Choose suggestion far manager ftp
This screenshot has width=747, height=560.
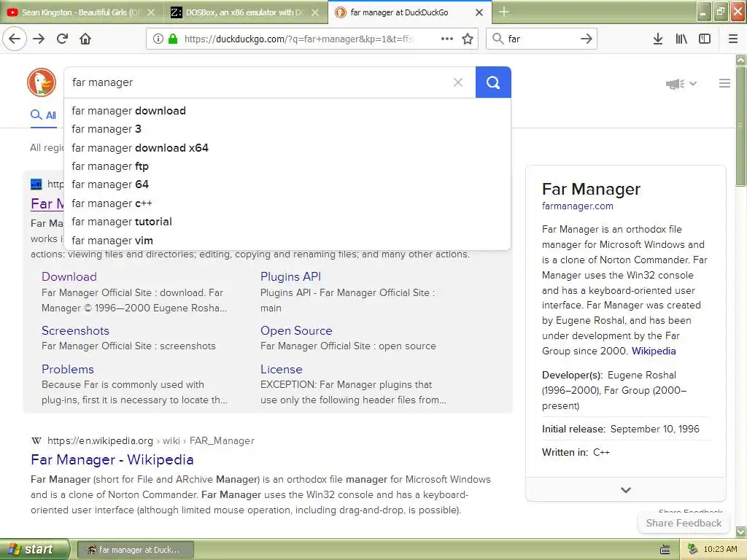pos(287,166)
